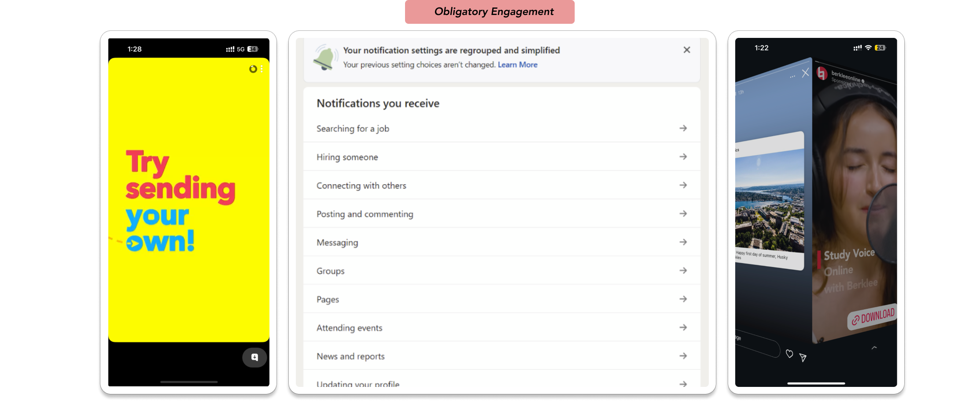Click the Attending events arrow icon
Screen dimensions: 980x401
pyautogui.click(x=683, y=327)
